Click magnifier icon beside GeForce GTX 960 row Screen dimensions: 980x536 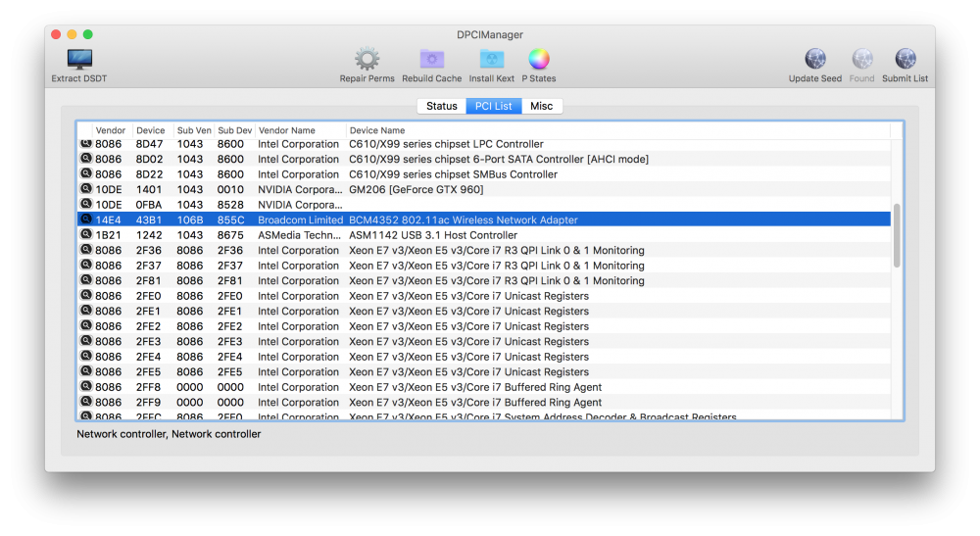point(86,189)
